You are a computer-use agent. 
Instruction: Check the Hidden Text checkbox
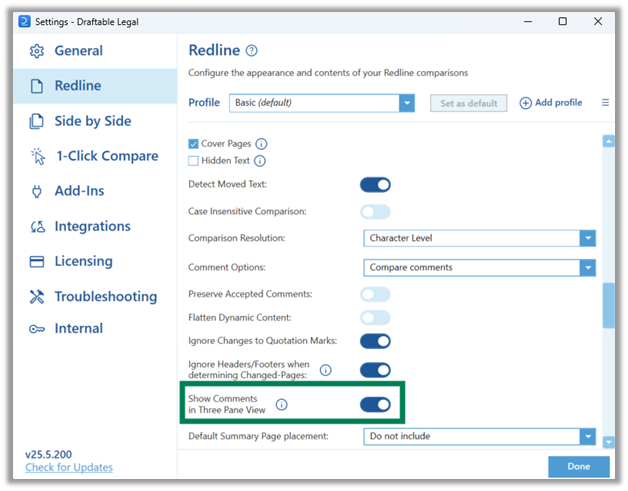pyautogui.click(x=193, y=161)
